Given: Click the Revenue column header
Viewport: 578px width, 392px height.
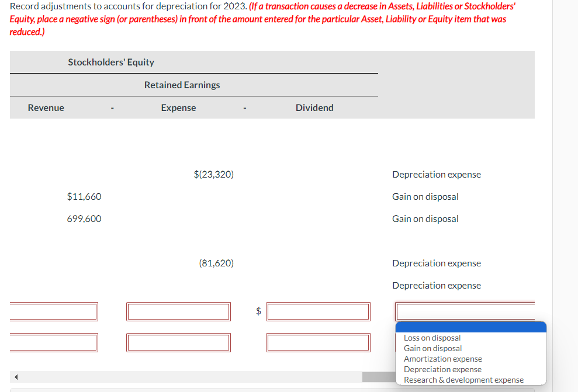Looking at the screenshot, I should 46,107.
